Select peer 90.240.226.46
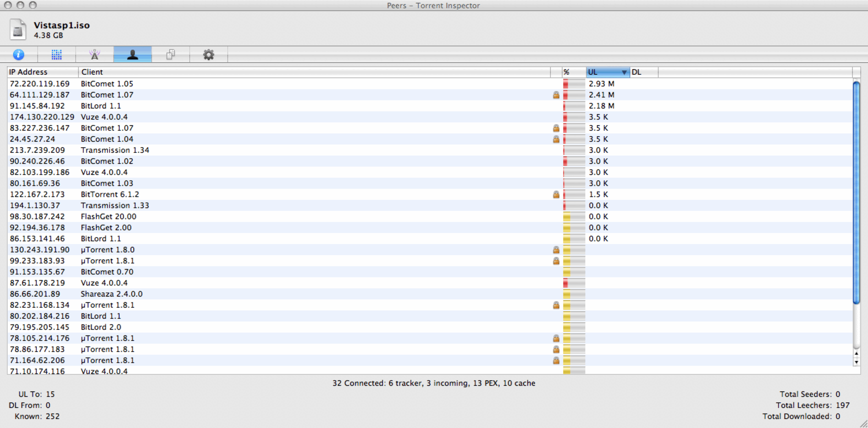This screenshot has width=868, height=428. point(430,161)
